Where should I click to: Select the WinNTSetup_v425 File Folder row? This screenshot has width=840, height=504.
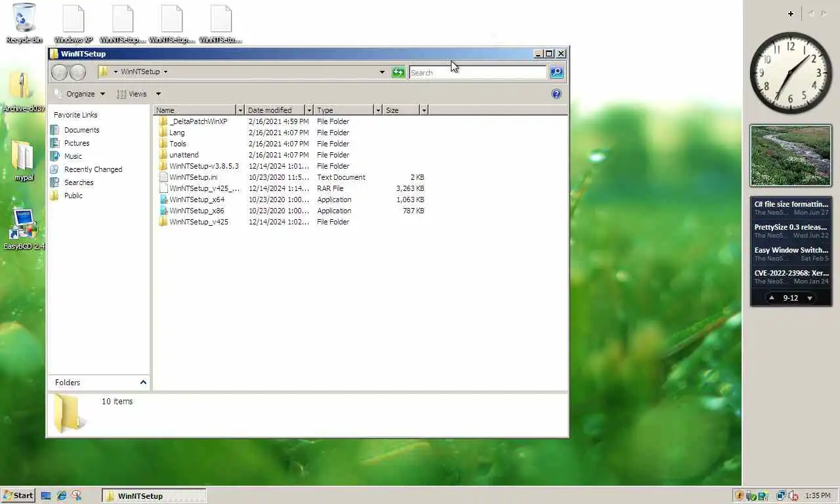pyautogui.click(x=291, y=222)
